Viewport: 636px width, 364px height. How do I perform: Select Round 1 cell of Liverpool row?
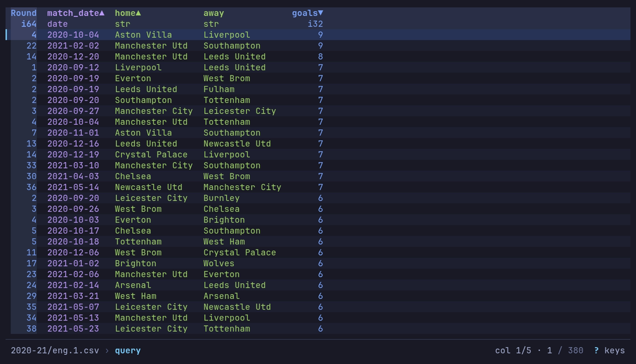34,67
